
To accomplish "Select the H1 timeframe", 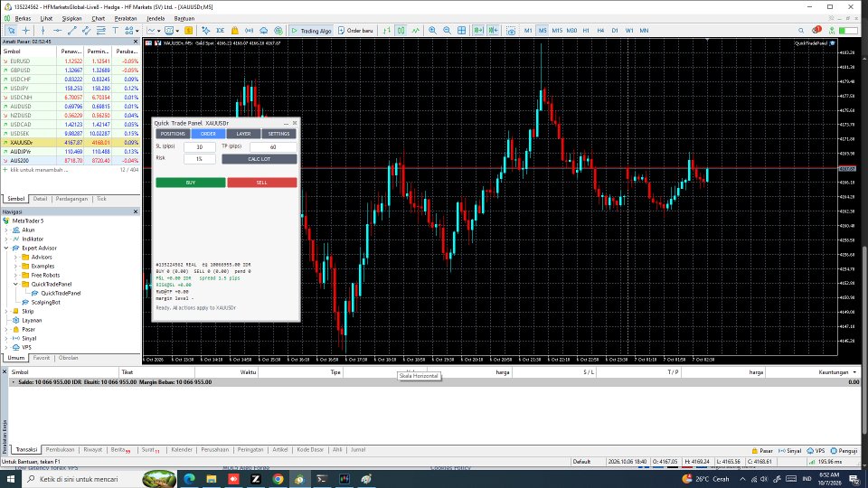I will (586, 31).
